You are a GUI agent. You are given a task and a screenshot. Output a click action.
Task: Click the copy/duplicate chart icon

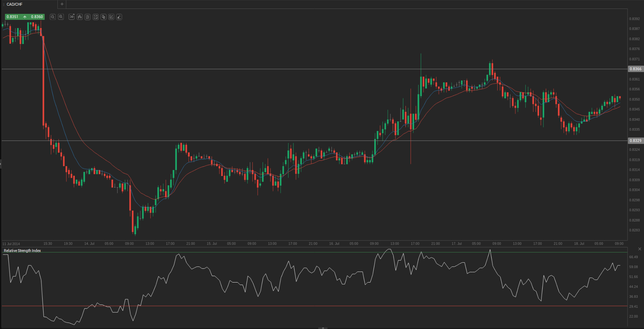click(x=103, y=17)
